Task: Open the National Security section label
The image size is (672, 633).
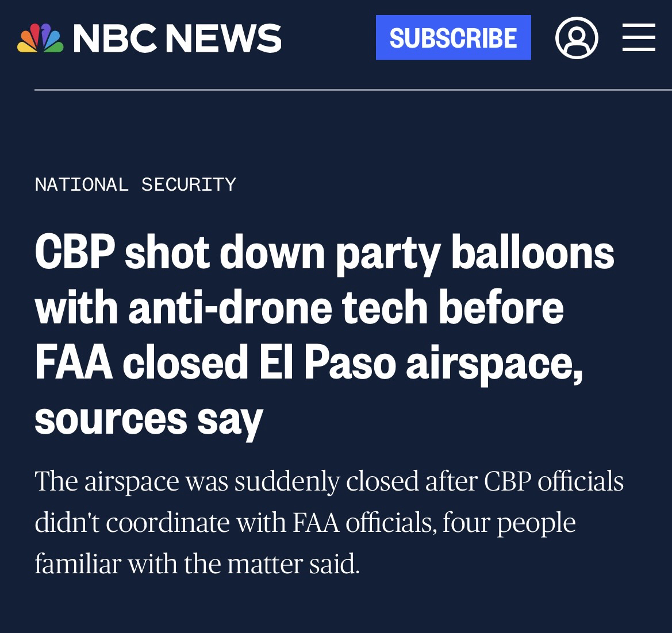Action: (x=135, y=184)
